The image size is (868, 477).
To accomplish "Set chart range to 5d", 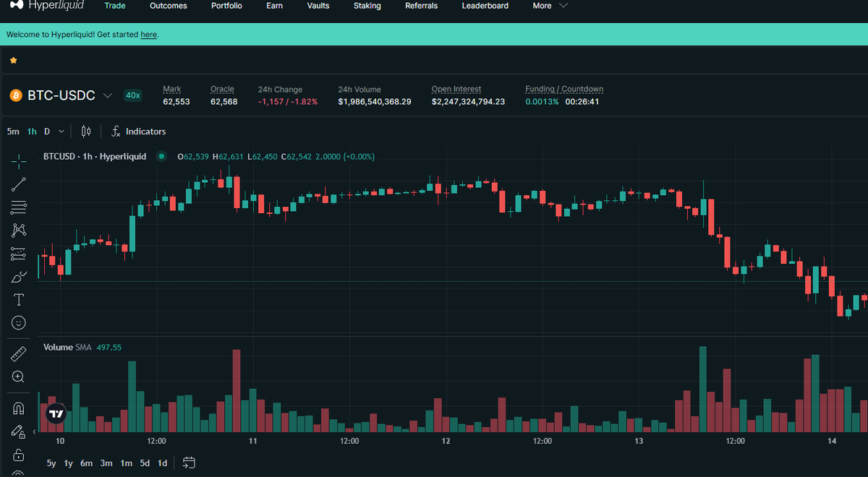I will pos(145,463).
